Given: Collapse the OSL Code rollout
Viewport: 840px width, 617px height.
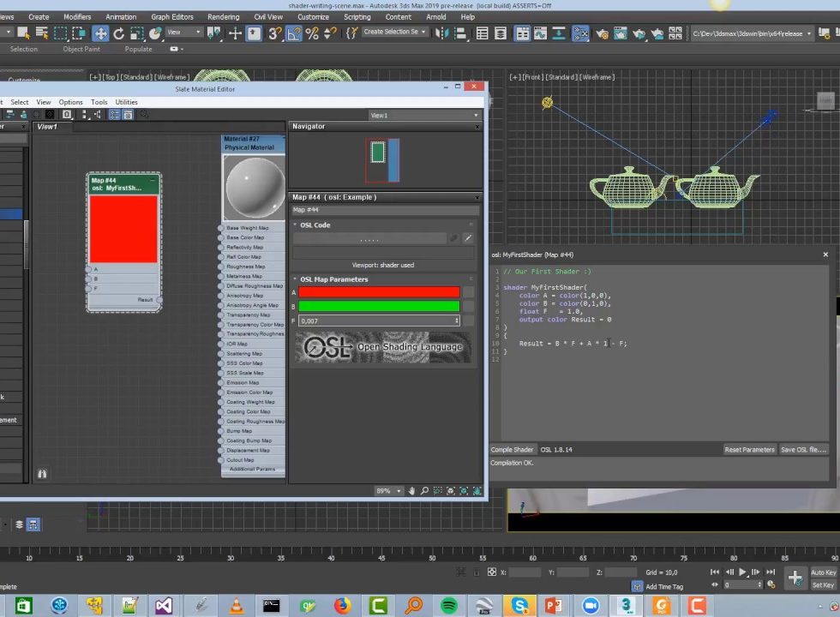Looking at the screenshot, I should [x=295, y=225].
